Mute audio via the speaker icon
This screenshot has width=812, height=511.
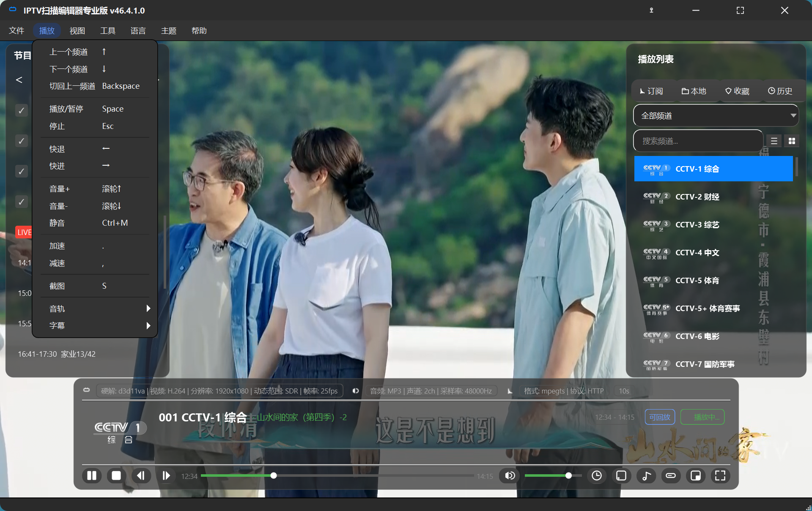point(510,476)
